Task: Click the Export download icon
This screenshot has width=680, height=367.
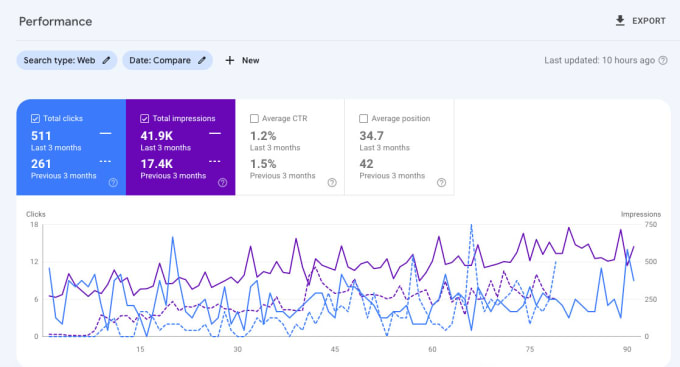Action: coord(620,20)
